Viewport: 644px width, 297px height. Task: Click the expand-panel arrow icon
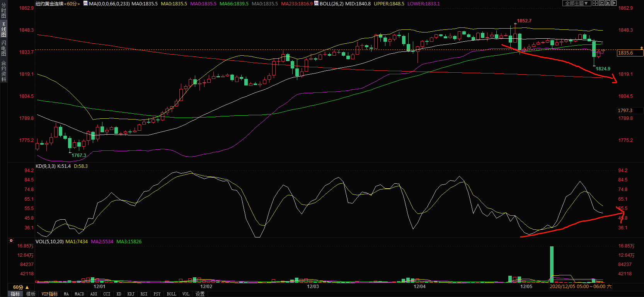(614, 3)
